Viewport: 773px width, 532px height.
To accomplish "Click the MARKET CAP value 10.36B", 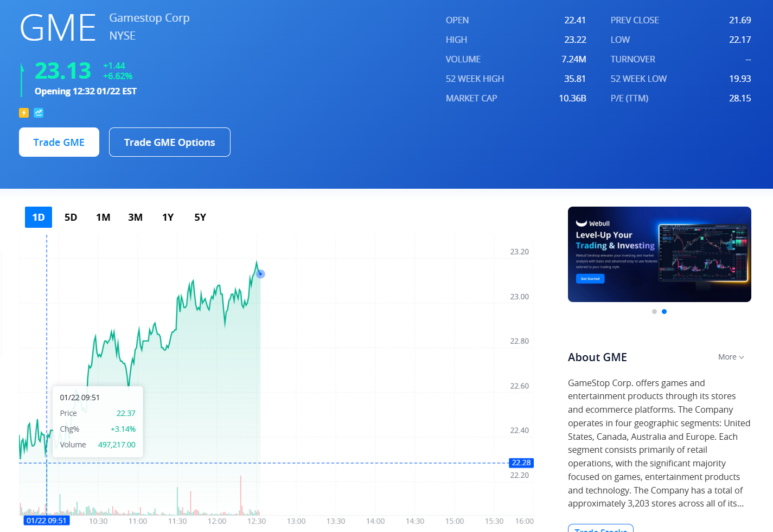I will (x=572, y=98).
